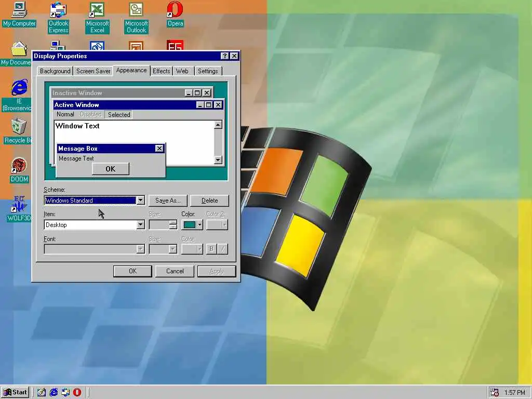Click the Apply button
This screenshot has width=532, height=399.
tap(217, 271)
